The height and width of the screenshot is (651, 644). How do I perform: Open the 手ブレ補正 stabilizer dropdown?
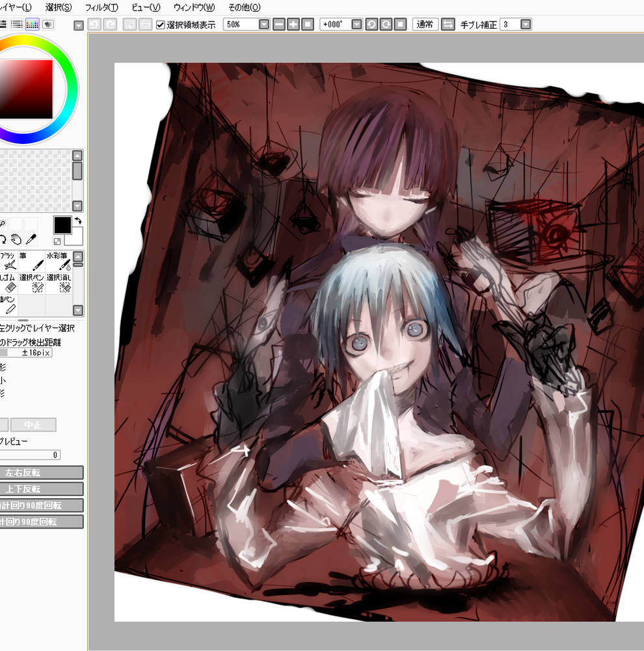click(526, 25)
